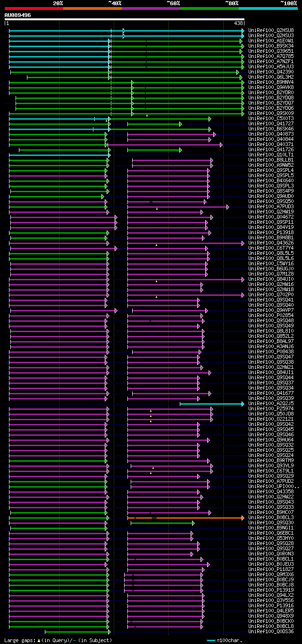
Task: Open hit UniRef100_Q39651
Action: 271,51
